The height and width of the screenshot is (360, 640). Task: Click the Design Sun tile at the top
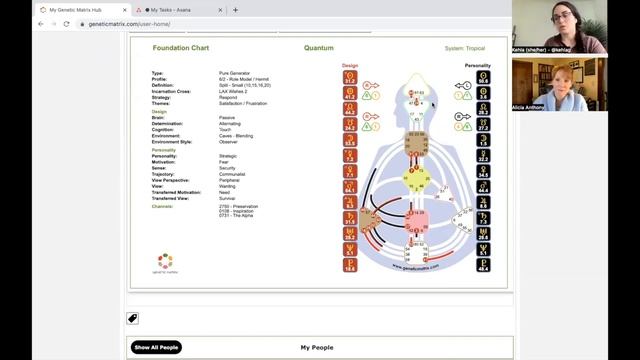pyautogui.click(x=350, y=78)
